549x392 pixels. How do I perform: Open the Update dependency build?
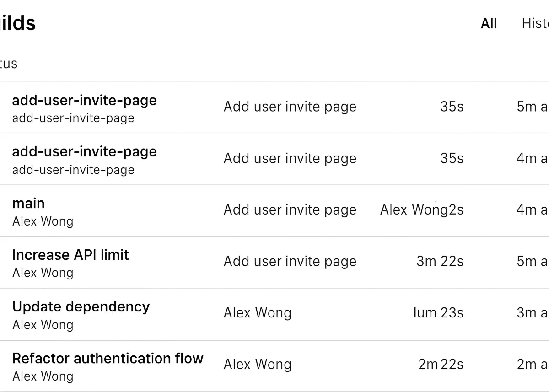81,306
